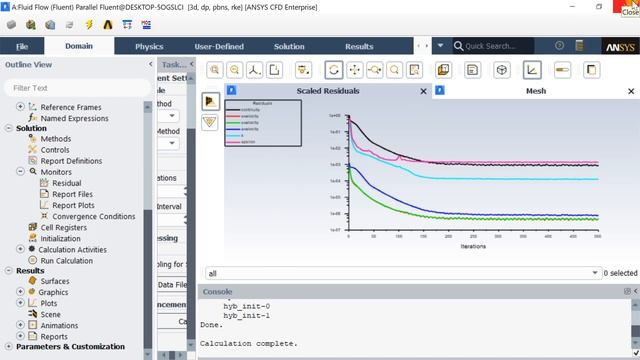Expand the Animations tree node

coord(20,324)
